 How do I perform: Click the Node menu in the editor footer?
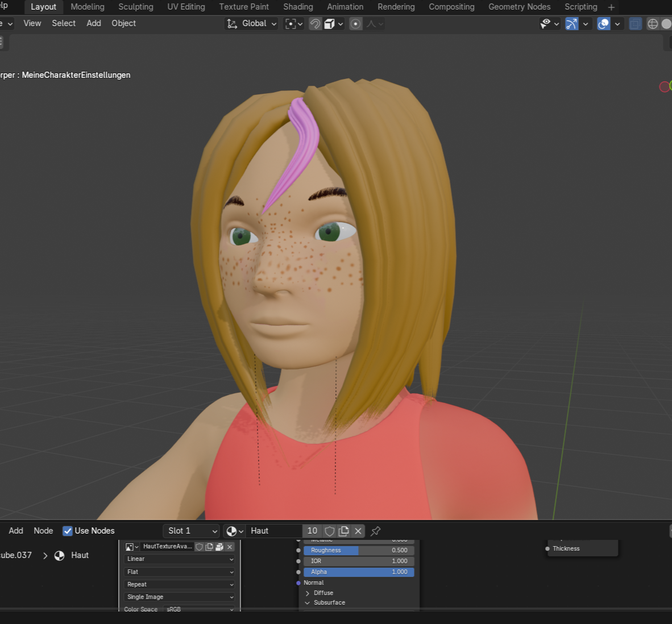point(43,531)
